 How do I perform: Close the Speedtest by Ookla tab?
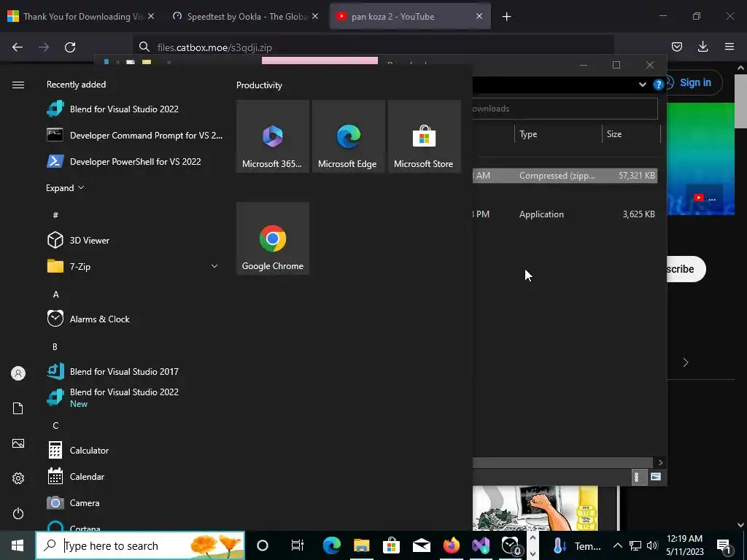[x=315, y=16]
